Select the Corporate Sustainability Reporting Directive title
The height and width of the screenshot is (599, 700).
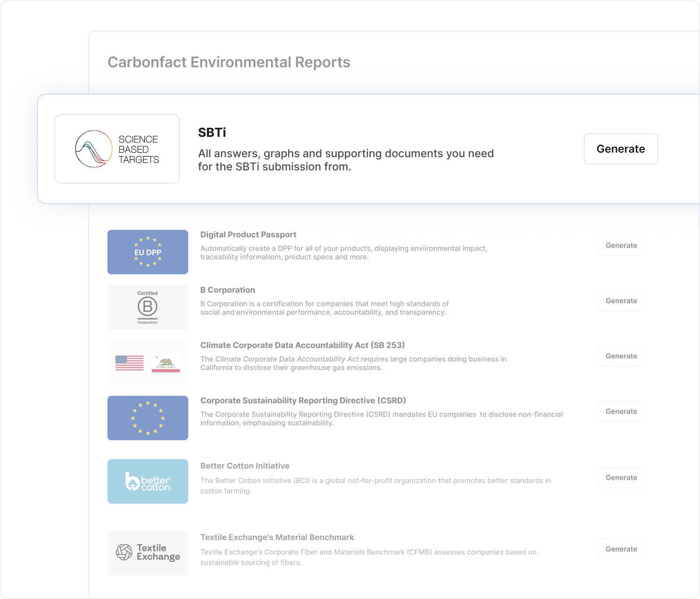point(303,400)
